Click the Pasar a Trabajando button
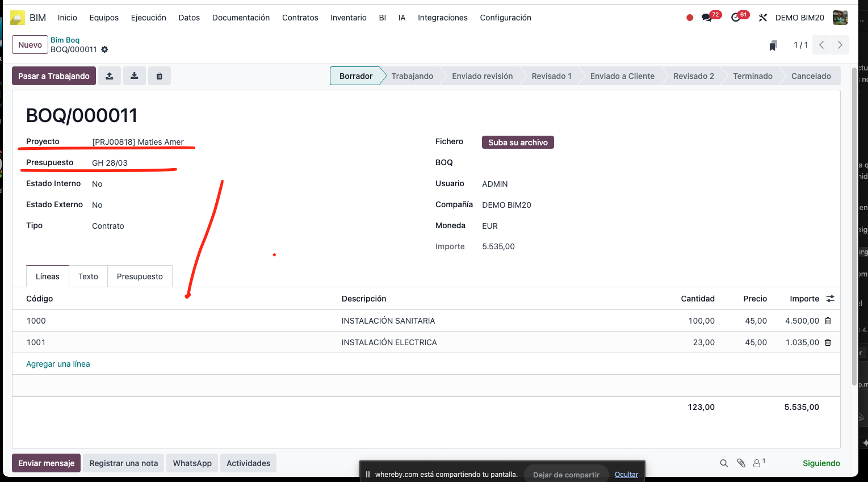This screenshot has height=482, width=868. coord(54,76)
